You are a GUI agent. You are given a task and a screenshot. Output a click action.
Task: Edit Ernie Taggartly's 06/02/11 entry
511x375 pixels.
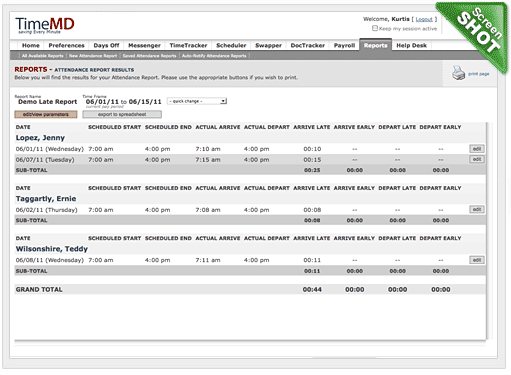(477, 209)
